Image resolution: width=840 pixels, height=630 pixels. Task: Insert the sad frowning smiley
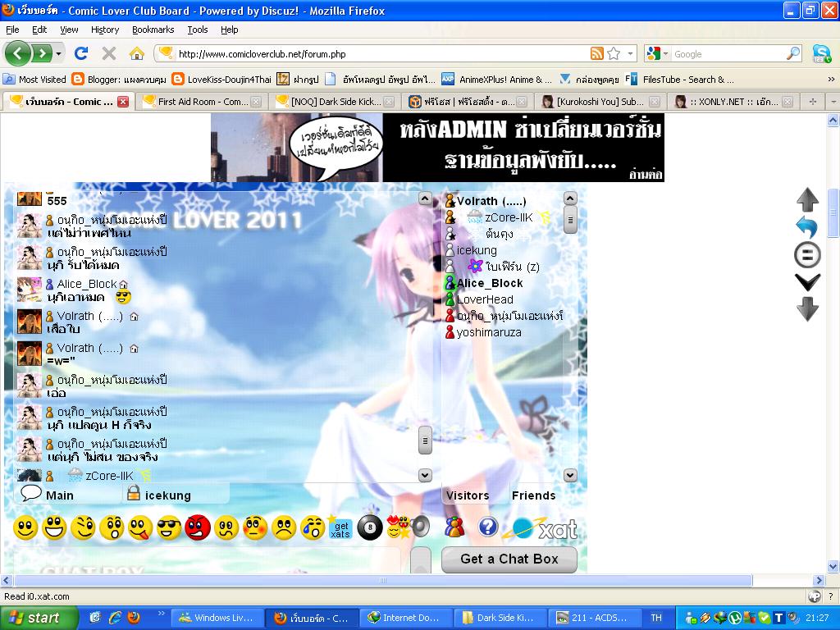point(284,528)
